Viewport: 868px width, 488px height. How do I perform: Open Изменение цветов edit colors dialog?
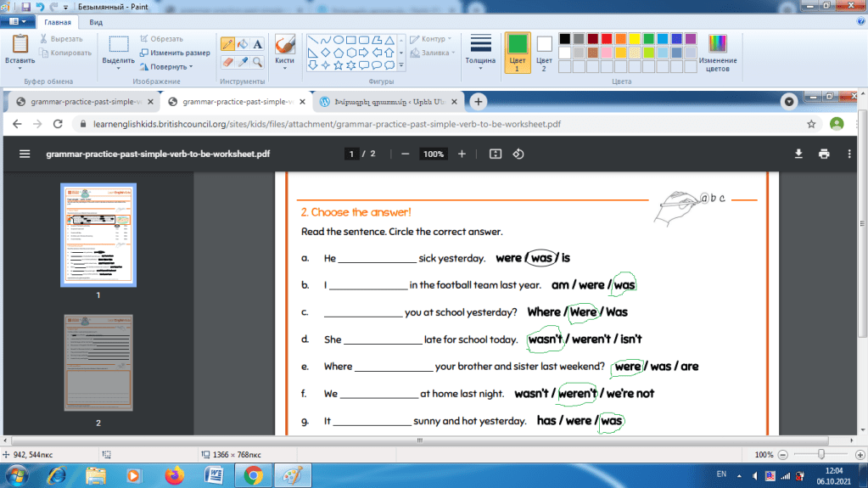(718, 53)
